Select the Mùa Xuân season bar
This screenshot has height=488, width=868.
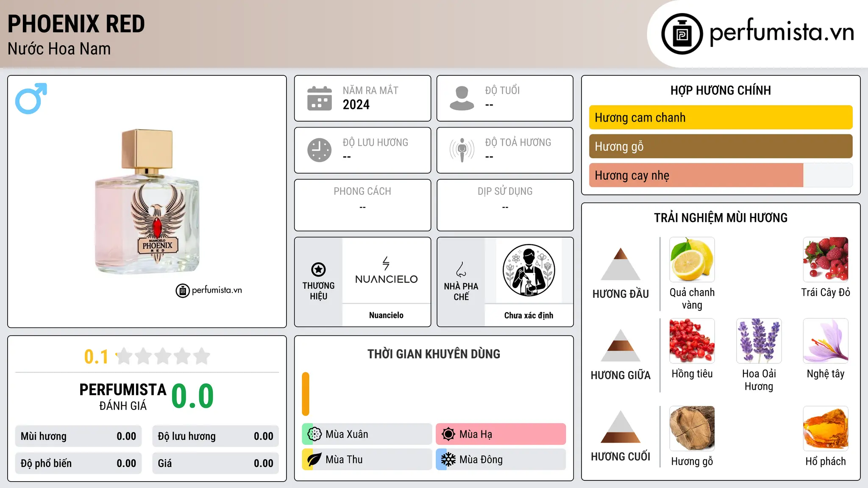[367, 434]
